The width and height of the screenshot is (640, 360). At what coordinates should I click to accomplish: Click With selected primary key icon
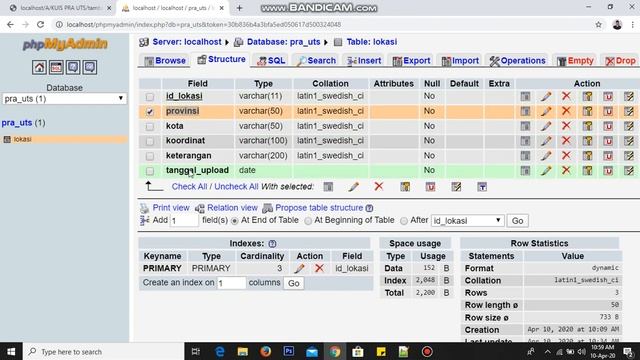click(x=405, y=187)
